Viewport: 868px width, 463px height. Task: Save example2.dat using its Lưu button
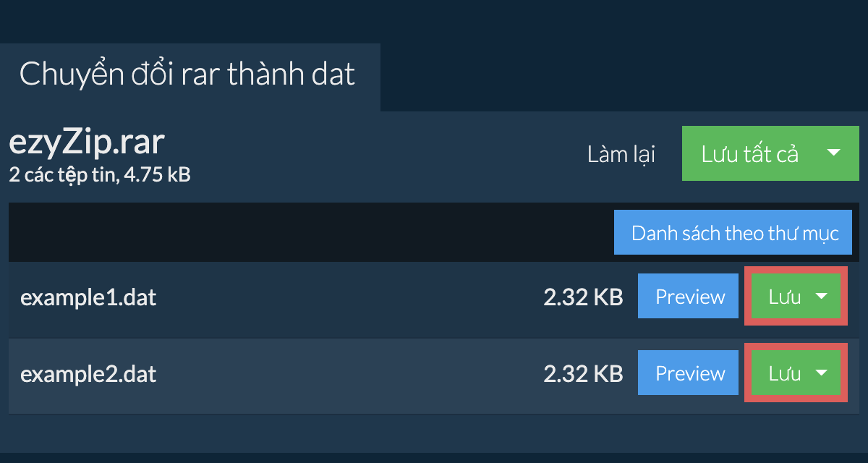point(784,373)
